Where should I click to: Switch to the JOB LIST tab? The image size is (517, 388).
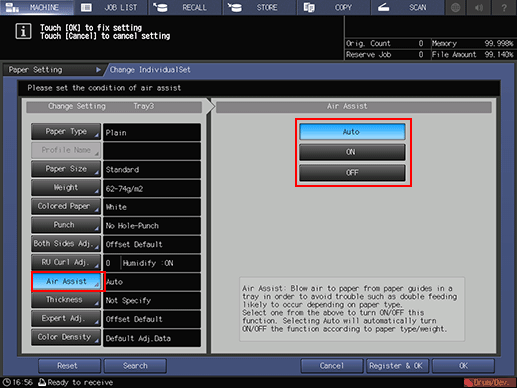[x=111, y=7]
